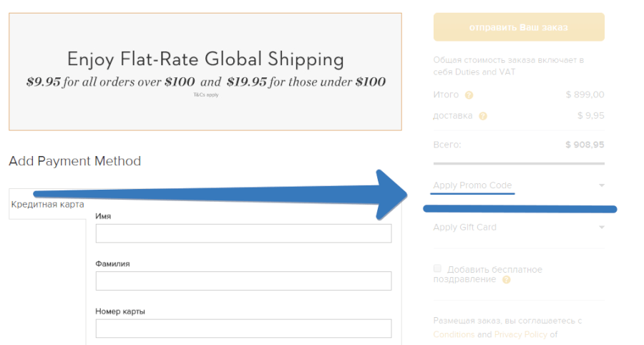Open the Conditions link
This screenshot has width=644, height=345.
tap(454, 334)
